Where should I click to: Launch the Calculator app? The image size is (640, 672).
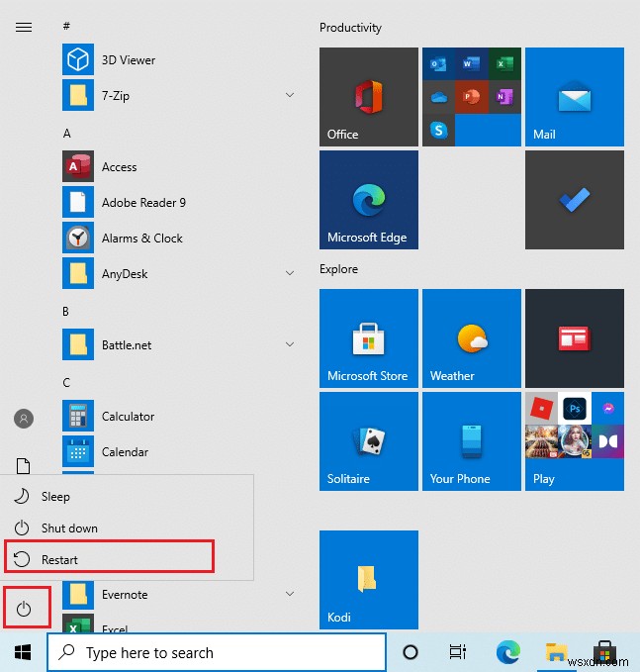point(180,416)
